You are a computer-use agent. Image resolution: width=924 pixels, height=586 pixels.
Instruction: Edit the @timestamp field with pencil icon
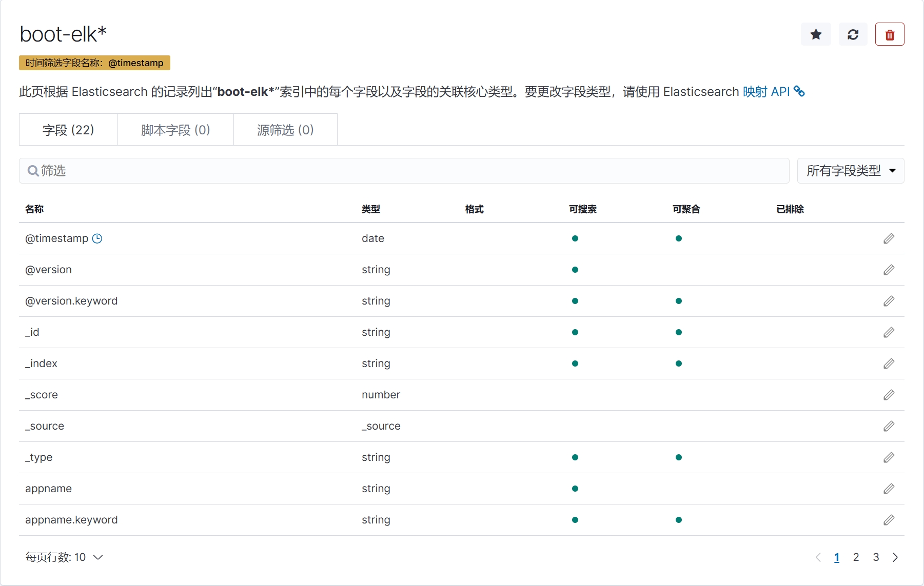889,238
